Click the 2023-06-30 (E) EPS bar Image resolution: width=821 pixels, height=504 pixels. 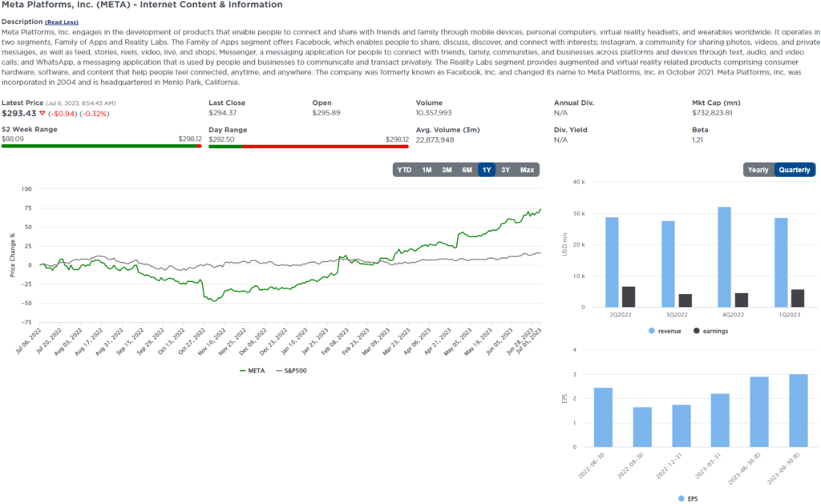point(759,412)
